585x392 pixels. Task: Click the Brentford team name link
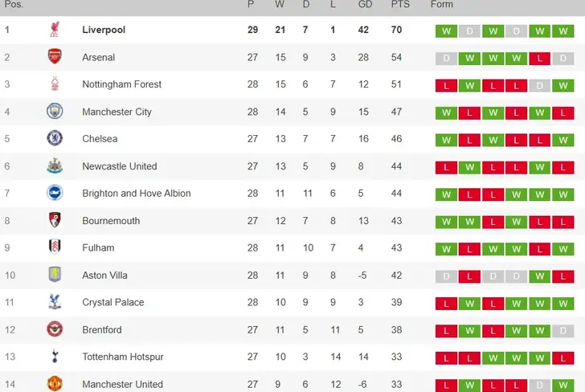[x=102, y=330]
